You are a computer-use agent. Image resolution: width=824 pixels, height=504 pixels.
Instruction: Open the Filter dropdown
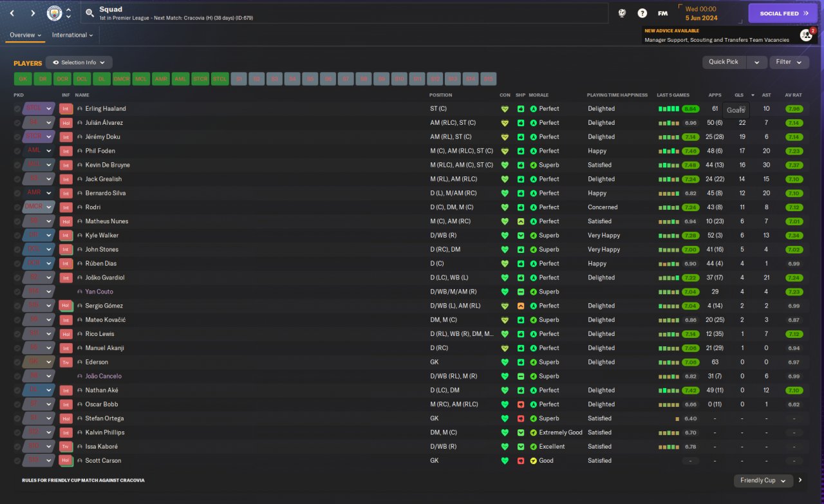[x=789, y=62]
